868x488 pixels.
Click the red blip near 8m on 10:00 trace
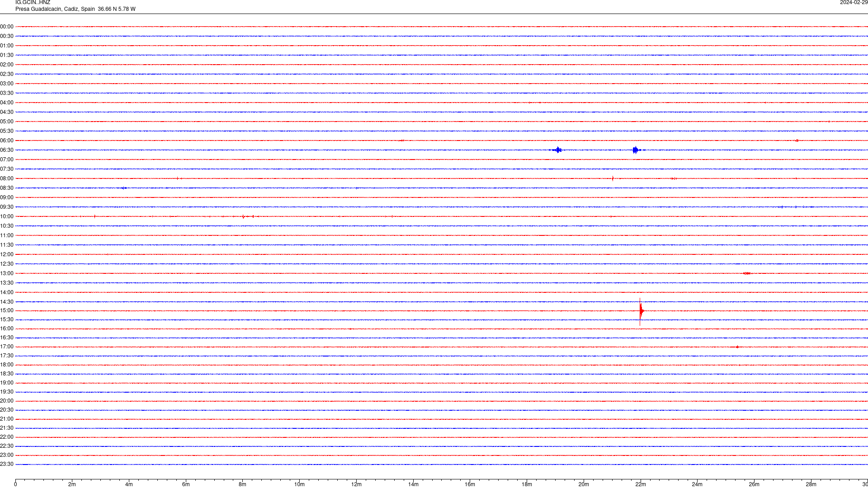(x=243, y=216)
